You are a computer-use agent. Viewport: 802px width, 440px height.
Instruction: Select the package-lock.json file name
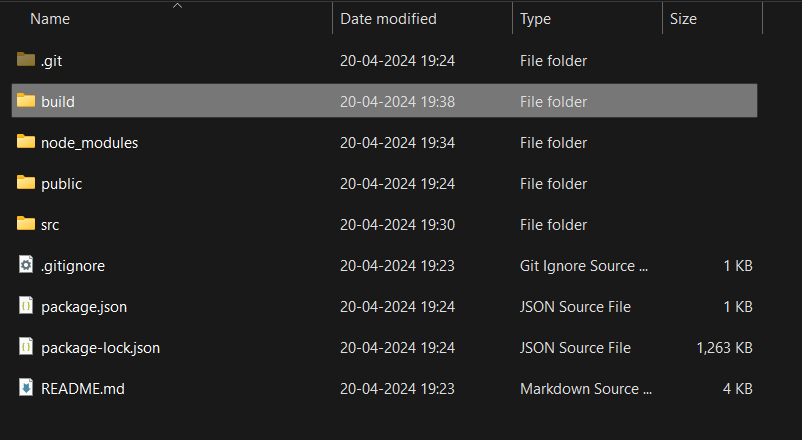[x=100, y=348]
